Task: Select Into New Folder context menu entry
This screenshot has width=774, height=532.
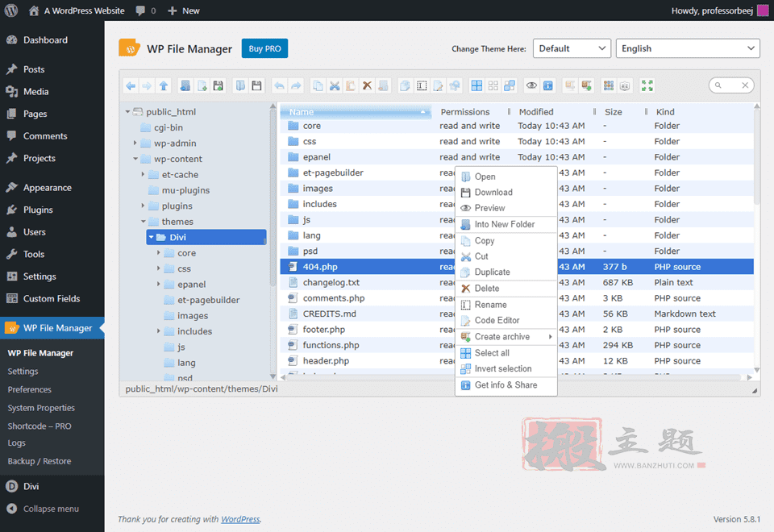Action: click(506, 225)
